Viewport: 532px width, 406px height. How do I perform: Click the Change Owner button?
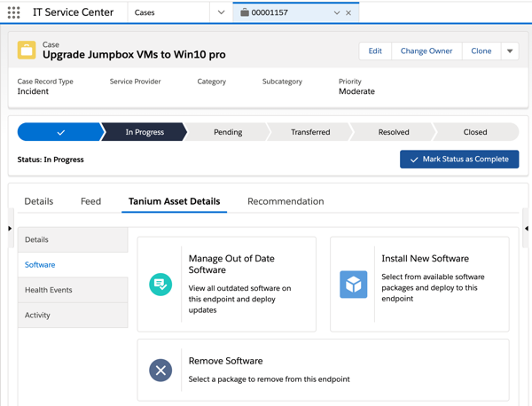point(426,51)
